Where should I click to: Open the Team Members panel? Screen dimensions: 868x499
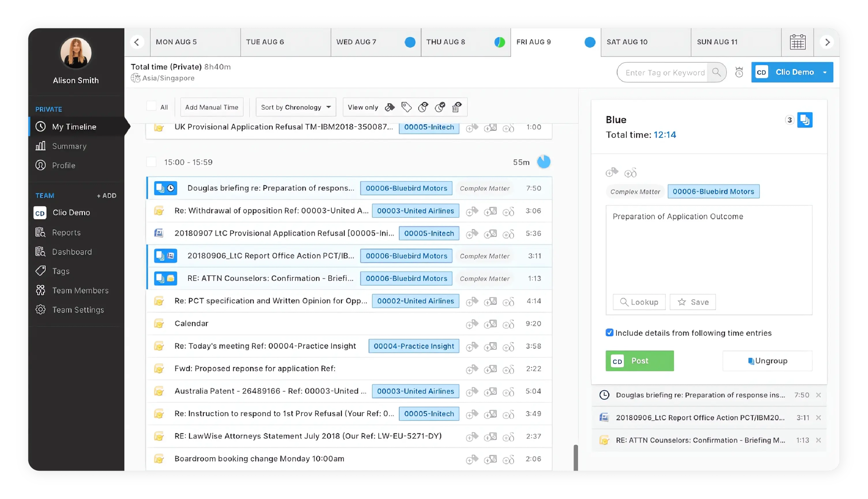80,290
